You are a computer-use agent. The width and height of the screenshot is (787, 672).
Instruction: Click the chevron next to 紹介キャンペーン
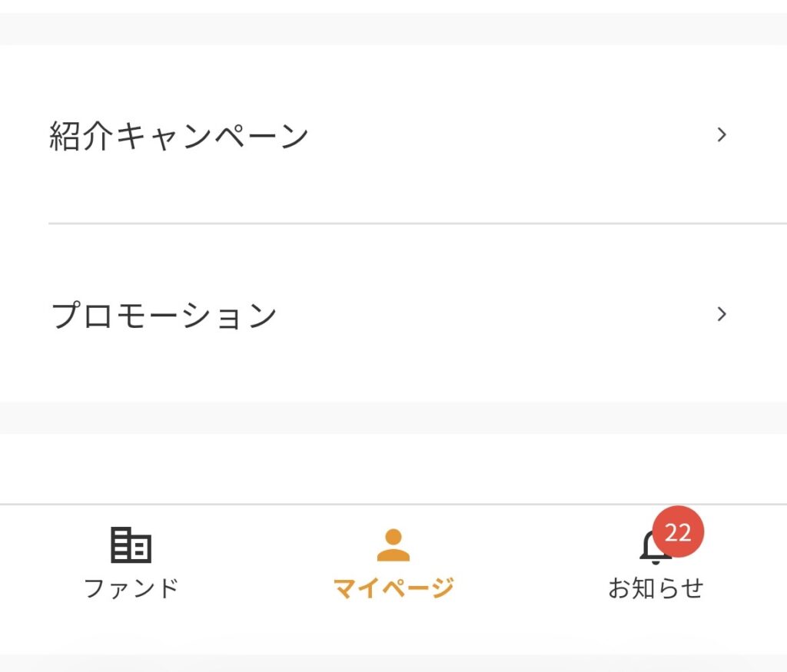point(721,134)
